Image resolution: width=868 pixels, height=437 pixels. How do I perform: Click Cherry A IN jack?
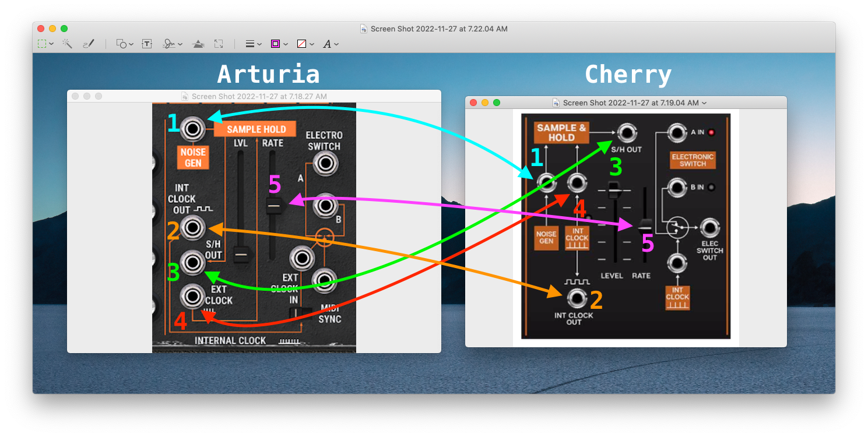click(677, 133)
